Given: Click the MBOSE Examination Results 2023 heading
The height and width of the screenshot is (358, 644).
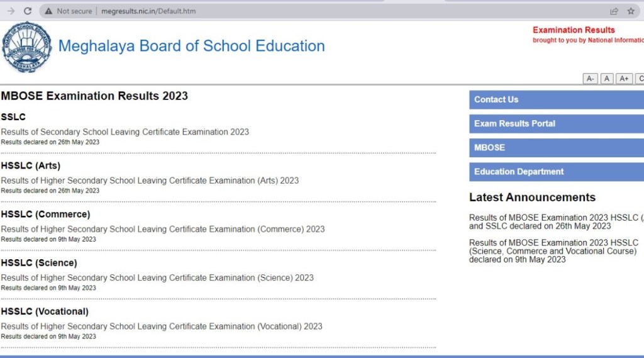Looking at the screenshot, I should coord(94,96).
